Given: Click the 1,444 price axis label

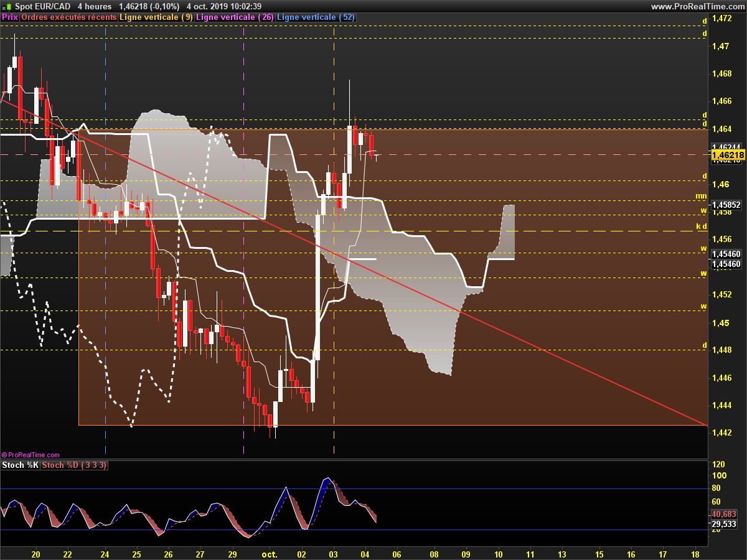Looking at the screenshot, I should (x=722, y=405).
